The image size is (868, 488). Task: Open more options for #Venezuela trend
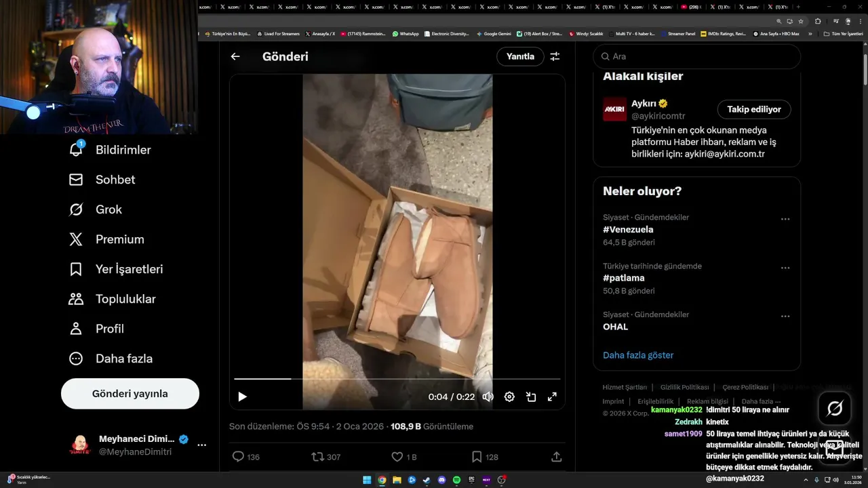(x=785, y=219)
